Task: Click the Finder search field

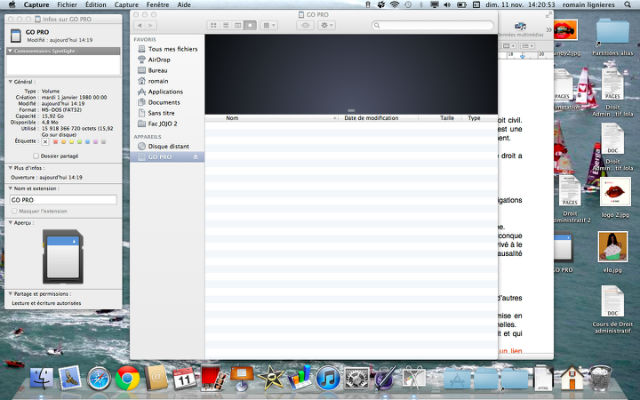Action: [432, 25]
